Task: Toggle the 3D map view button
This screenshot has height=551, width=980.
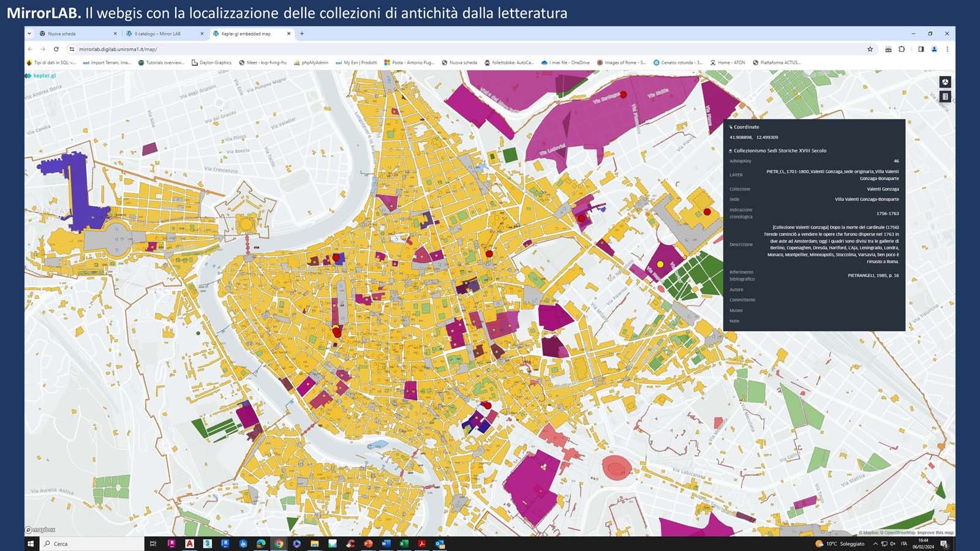Action: click(x=945, y=82)
